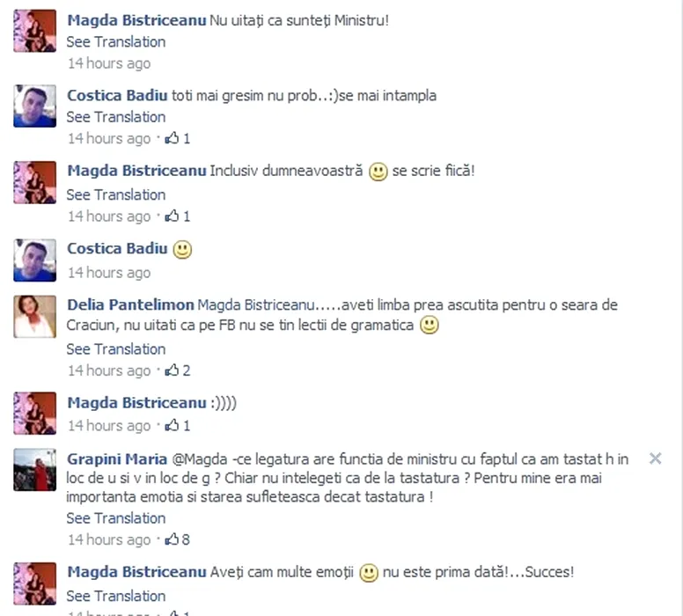Viewport: 683px width, 616px height.
Task: Click the like icon on Delia Pantelimon's comment
Action: tap(172, 370)
